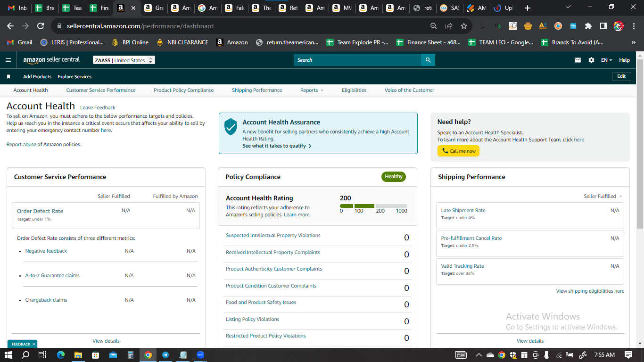
Task: Click the Seller Central search field
Action: point(357,60)
